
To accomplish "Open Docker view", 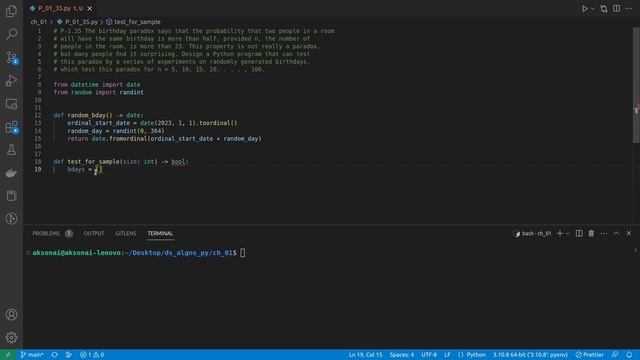I will (11, 173).
